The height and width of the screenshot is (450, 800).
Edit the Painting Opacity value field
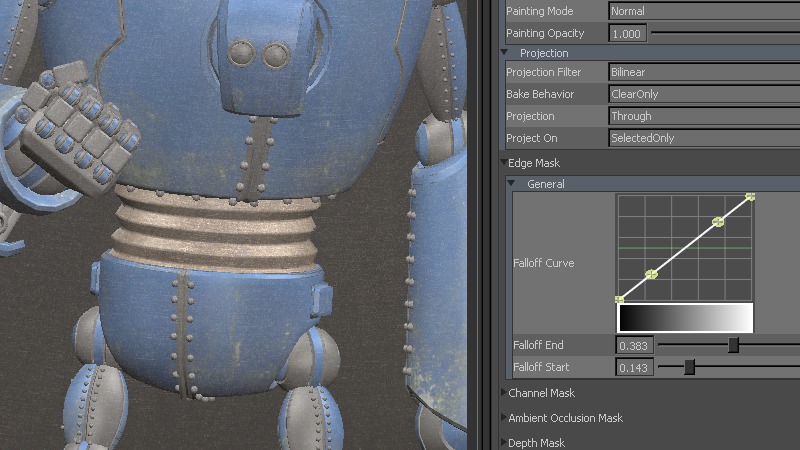point(628,34)
